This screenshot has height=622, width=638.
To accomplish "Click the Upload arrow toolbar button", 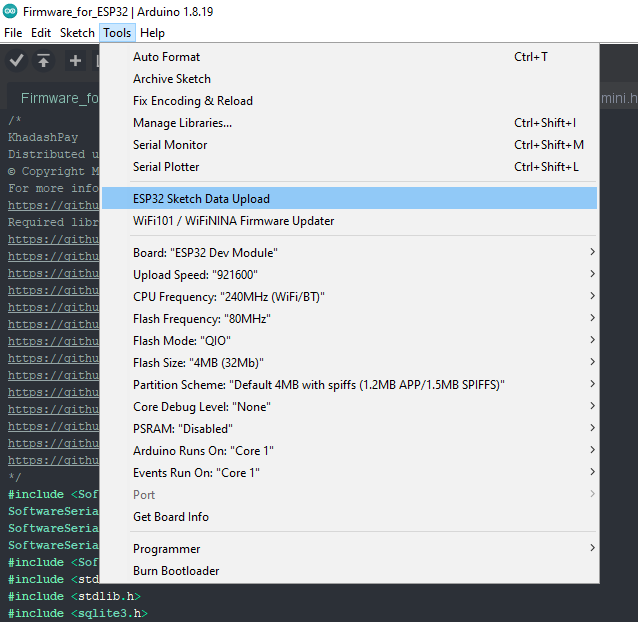I will click(x=44, y=61).
